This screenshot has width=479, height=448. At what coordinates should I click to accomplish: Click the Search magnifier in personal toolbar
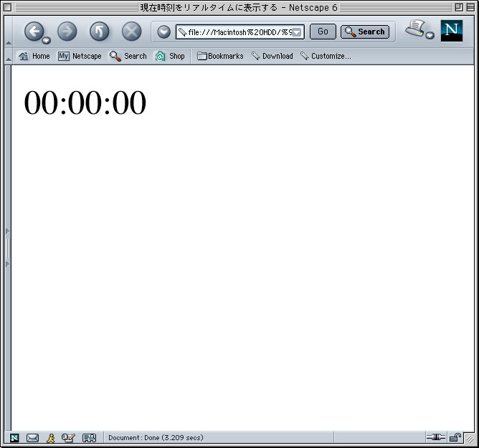tap(128, 56)
